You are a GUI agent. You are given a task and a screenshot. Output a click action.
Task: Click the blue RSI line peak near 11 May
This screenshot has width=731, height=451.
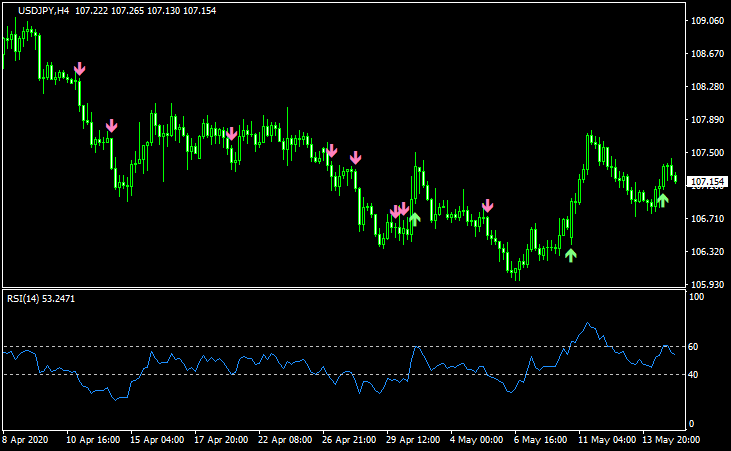(588, 323)
